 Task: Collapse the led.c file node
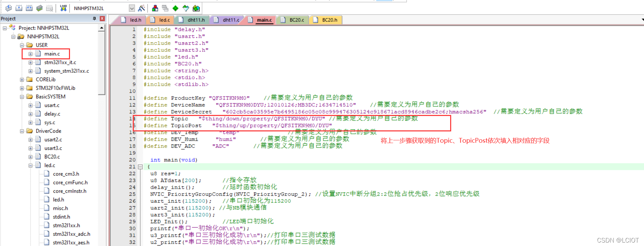click(x=31, y=165)
